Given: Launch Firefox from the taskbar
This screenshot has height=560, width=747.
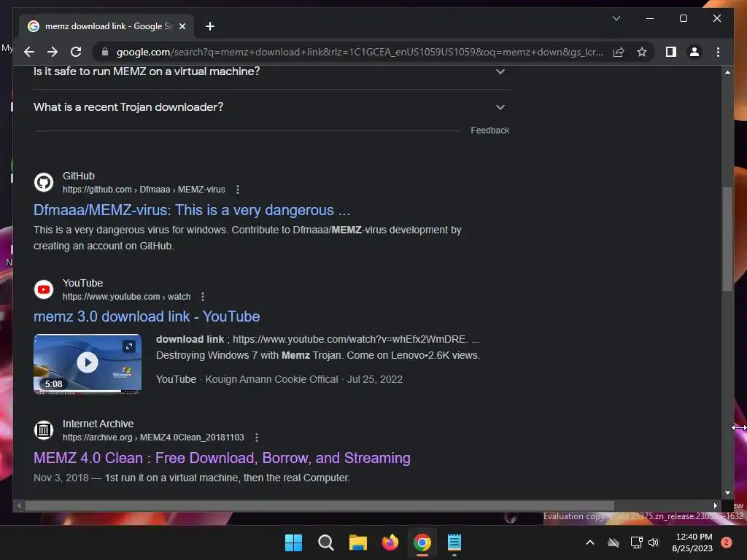Looking at the screenshot, I should 390,542.
